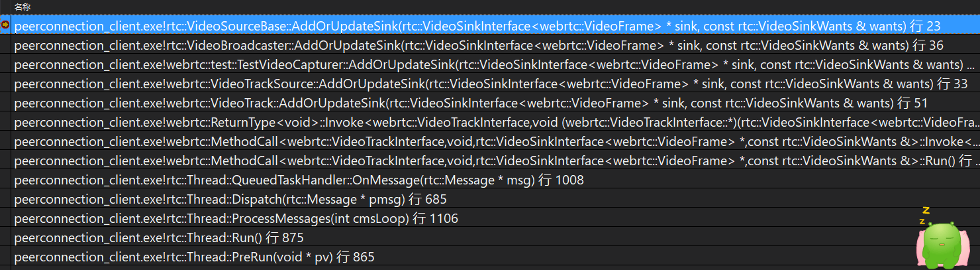Select the MethodCall frame ending in Invoke<
Viewport: 980px width, 270px height.
(497, 141)
